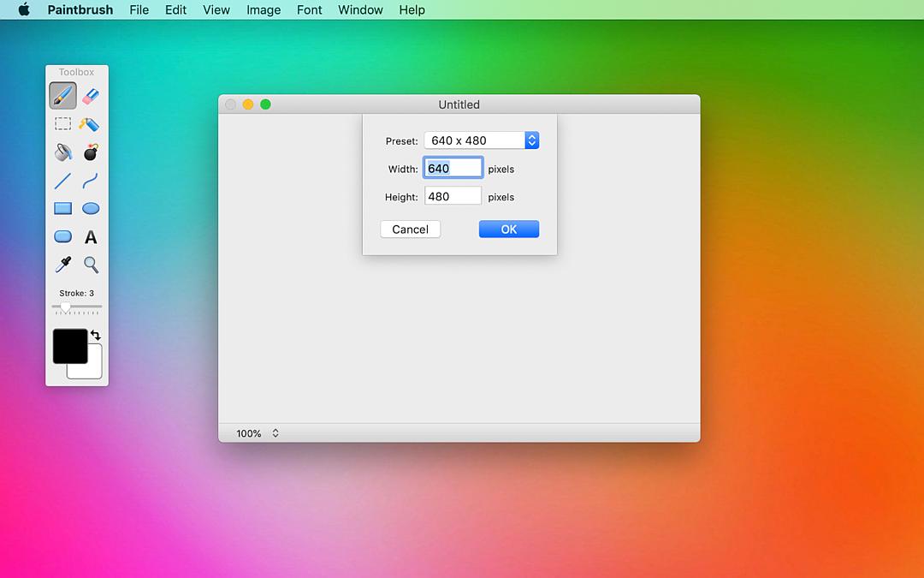Open the Paintbrush application menu
The image size is (924, 578).
(x=80, y=9)
